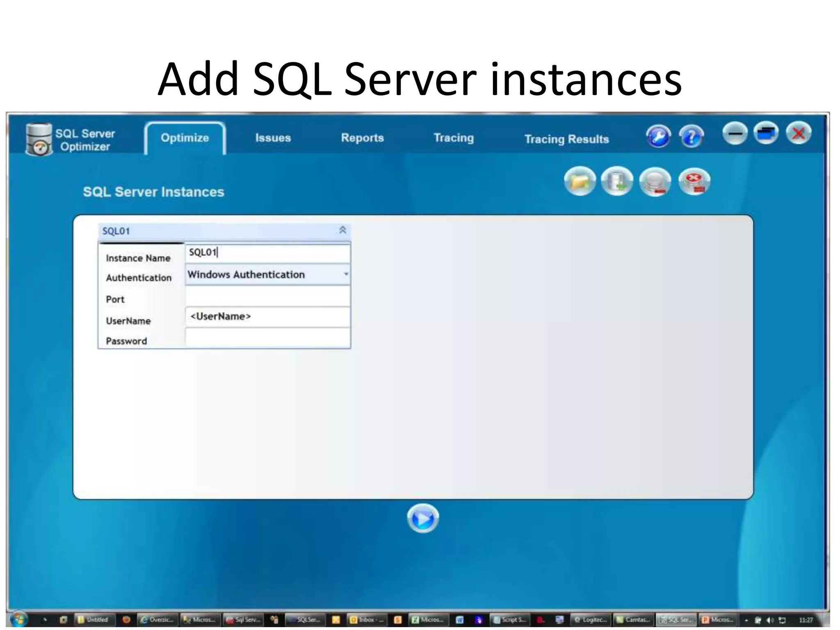This screenshot has width=840, height=630.
Task: Delete all instances with red X database icon
Action: tap(694, 181)
